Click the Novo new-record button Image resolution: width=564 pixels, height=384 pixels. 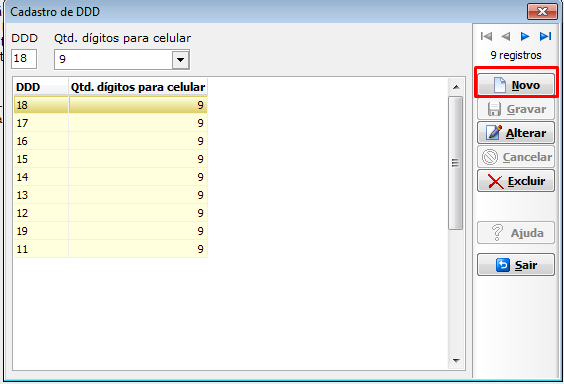pyautogui.click(x=516, y=85)
